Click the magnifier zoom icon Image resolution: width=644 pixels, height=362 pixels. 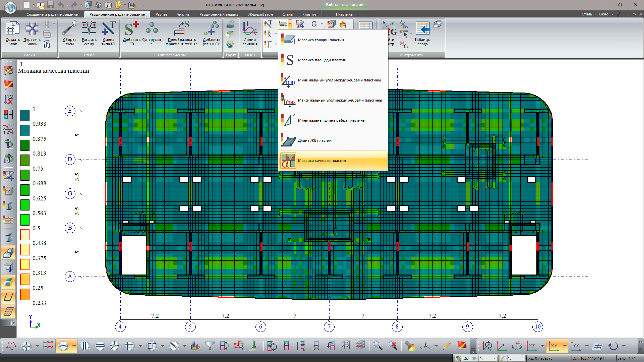coord(378,346)
